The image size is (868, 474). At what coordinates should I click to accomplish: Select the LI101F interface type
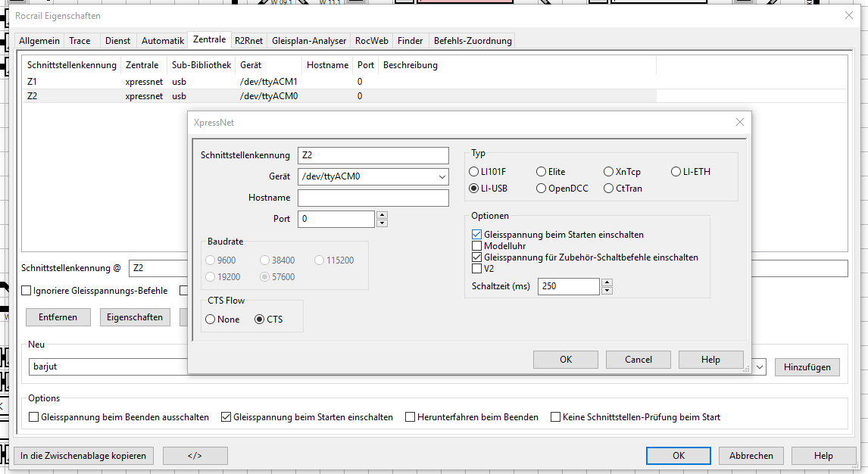[475, 172]
